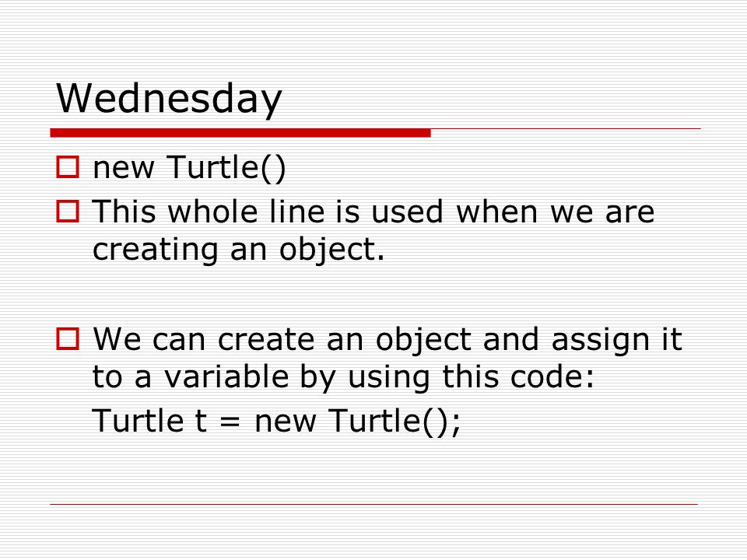The image size is (747, 560).
Task: Click the word 'whole' in the second bullet
Action: pos(212,212)
